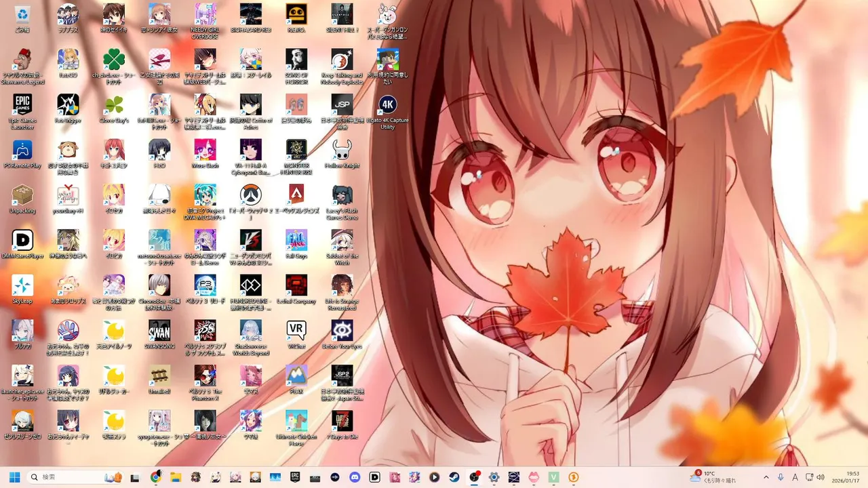Open Keep Talking and Nobody Explodes icon
868x488 pixels.
(342, 67)
